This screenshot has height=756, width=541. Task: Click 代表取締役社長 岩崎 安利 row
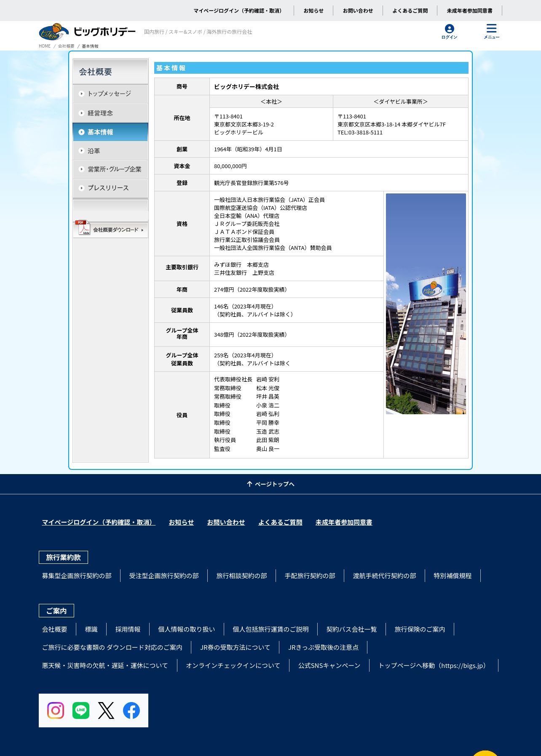246,379
